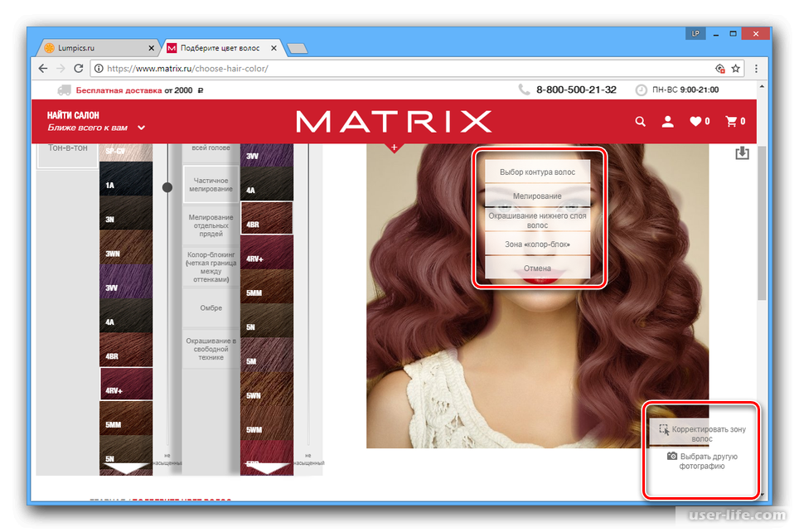Open the favorites heart icon
Viewport: 799px width, 532px height.
coord(695,122)
